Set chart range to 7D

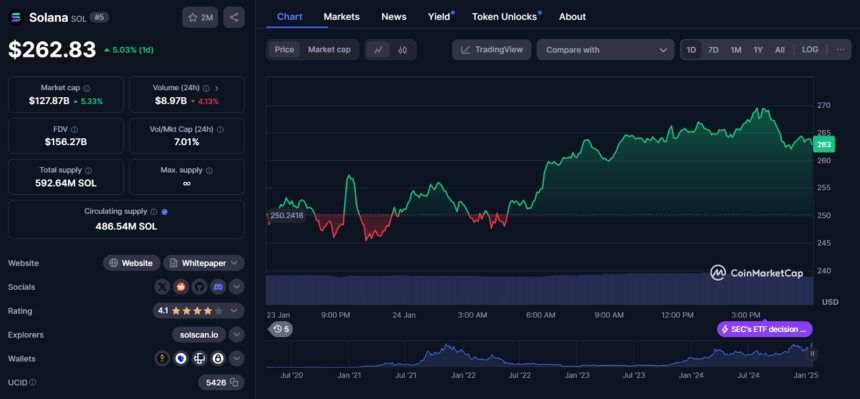(x=713, y=50)
